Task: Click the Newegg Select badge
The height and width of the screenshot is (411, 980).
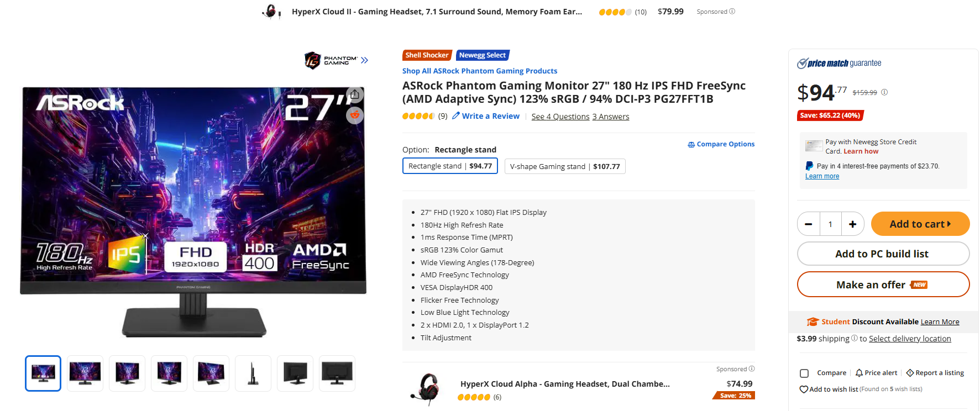Action: coord(482,55)
